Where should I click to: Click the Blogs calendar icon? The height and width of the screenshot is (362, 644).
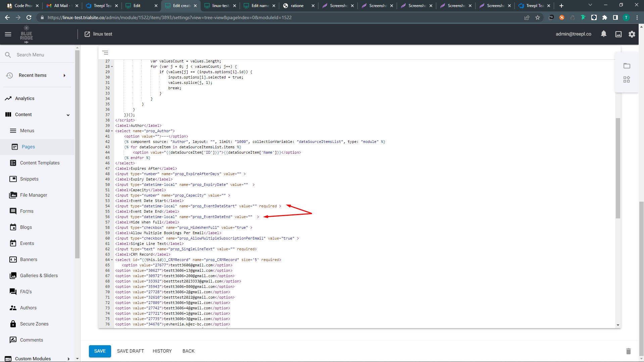click(13, 227)
